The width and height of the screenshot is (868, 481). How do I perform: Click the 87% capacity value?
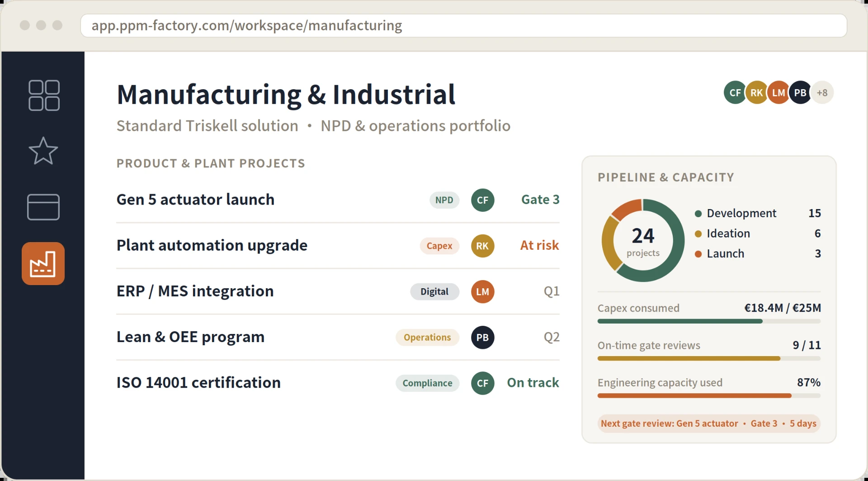click(x=809, y=383)
